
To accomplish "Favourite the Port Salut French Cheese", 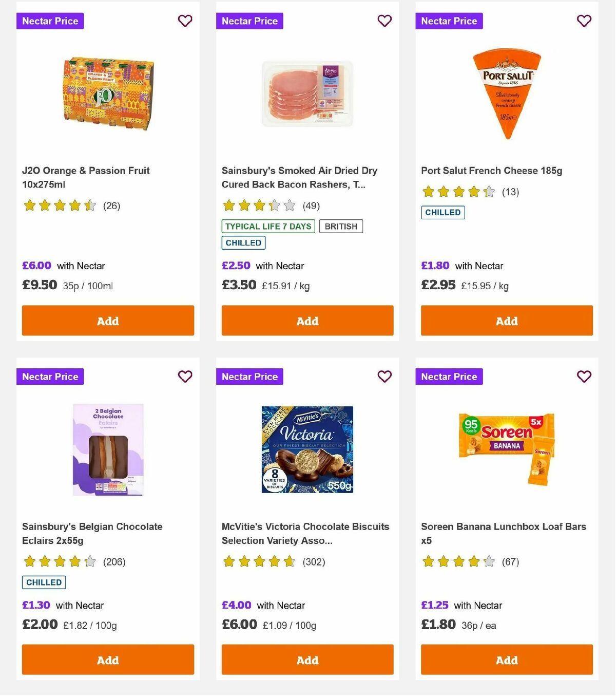I will pyautogui.click(x=584, y=21).
